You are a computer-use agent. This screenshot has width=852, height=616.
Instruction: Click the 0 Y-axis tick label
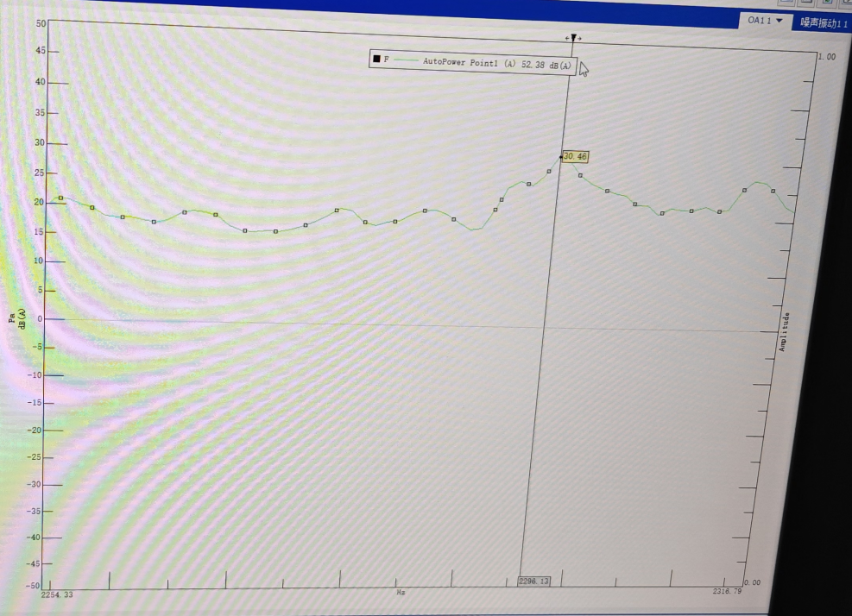tap(40, 319)
